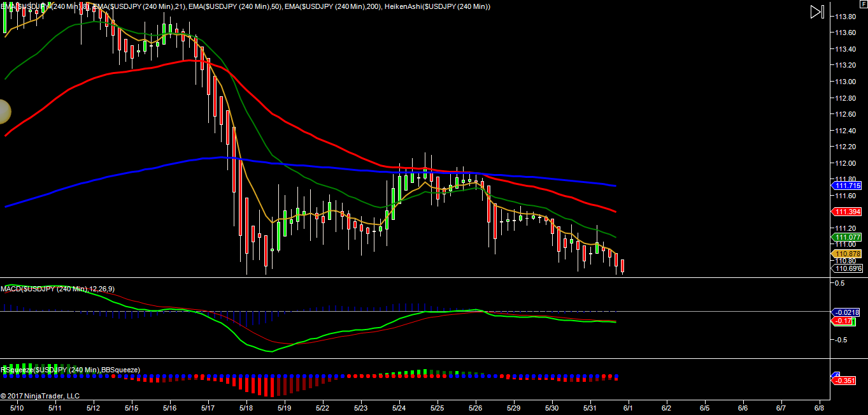Click the © 2017 NinjaTrader, LLC text

tap(40, 396)
